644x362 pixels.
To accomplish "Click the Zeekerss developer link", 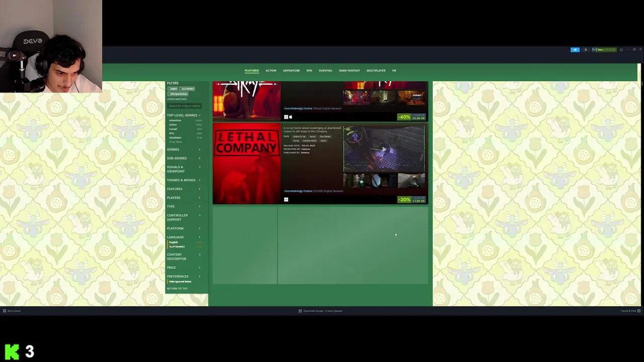I will (x=305, y=149).
